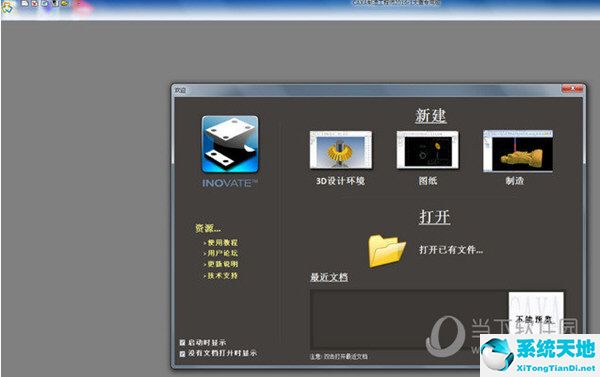Open the 使用教程 resource link
Screen dimensions: 600x377
(222, 243)
